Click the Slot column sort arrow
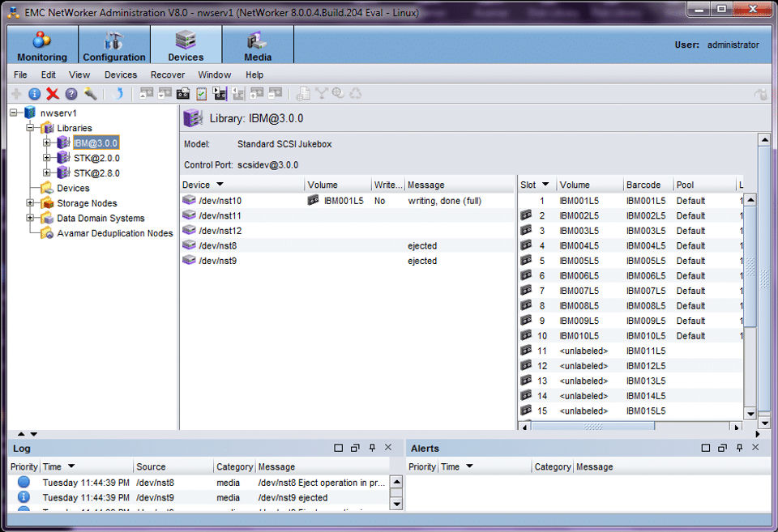 [545, 185]
